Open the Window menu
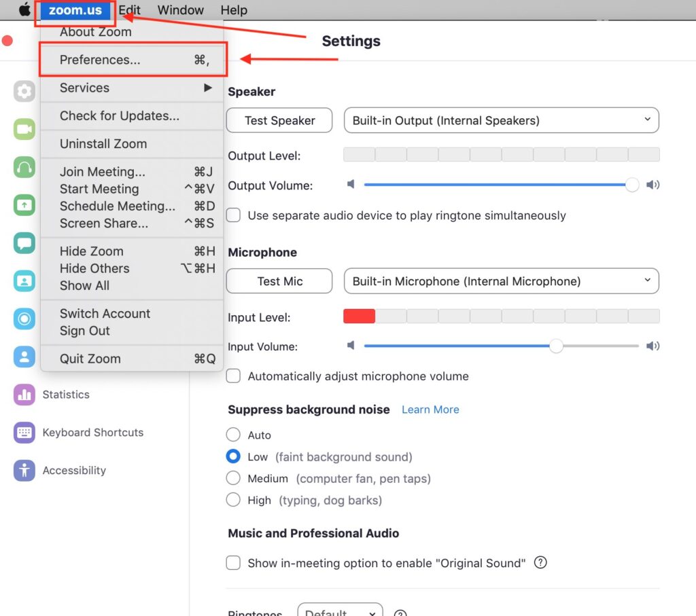This screenshot has height=616, width=696. [180, 10]
